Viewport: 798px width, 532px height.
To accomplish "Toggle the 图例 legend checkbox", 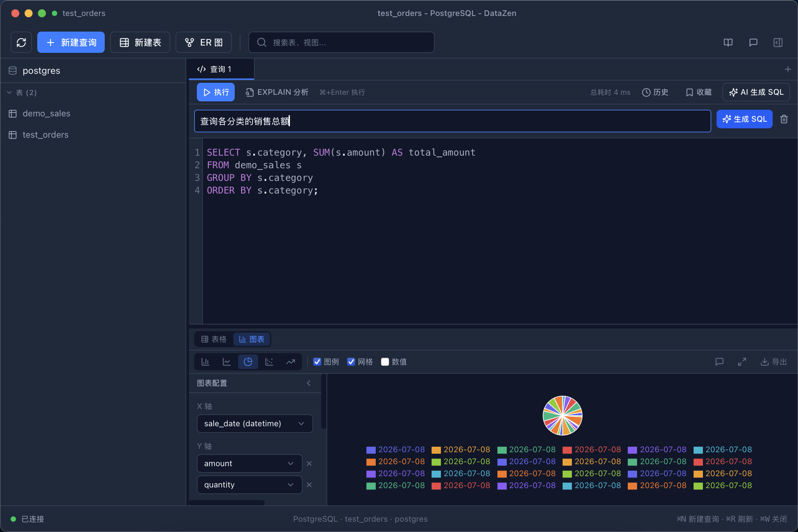I will point(317,362).
